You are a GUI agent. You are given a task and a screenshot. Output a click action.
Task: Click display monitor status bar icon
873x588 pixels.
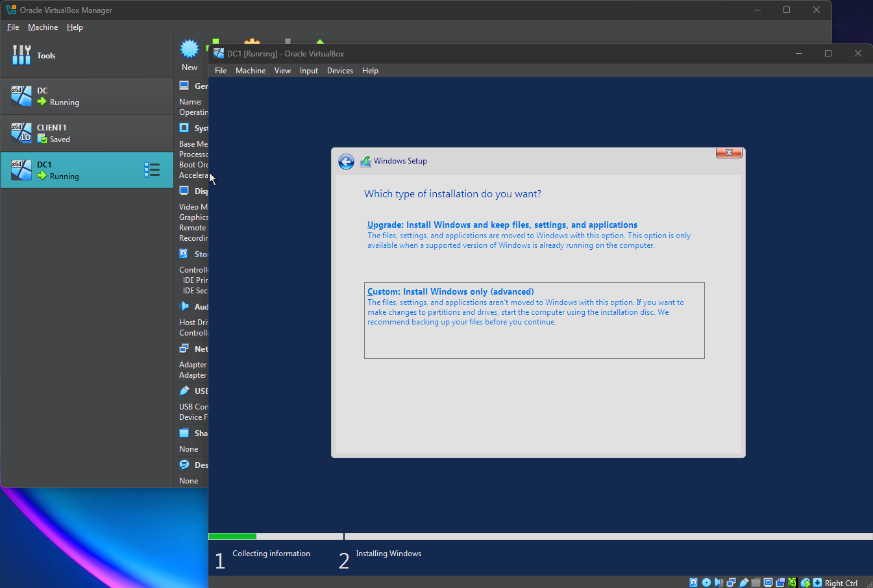pyautogui.click(x=768, y=582)
